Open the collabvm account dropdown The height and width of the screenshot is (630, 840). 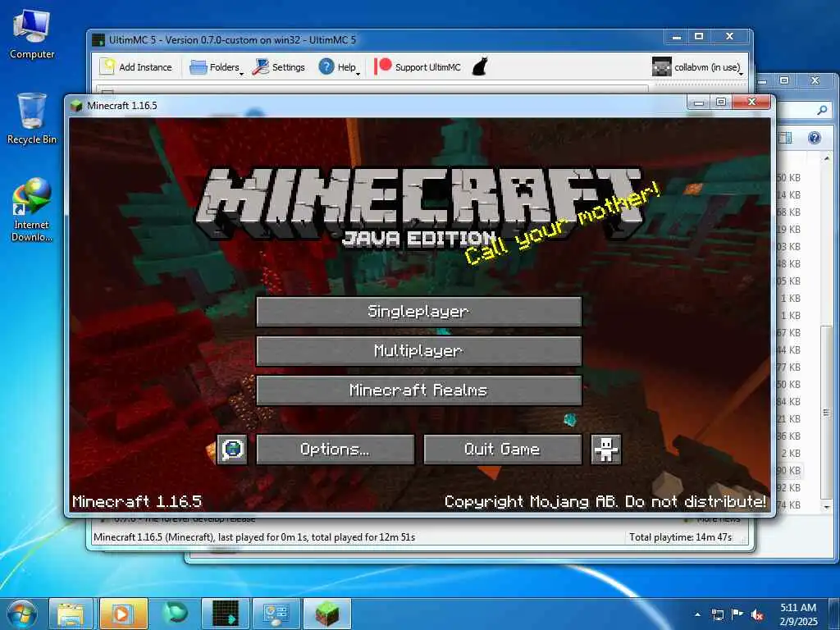[698, 67]
